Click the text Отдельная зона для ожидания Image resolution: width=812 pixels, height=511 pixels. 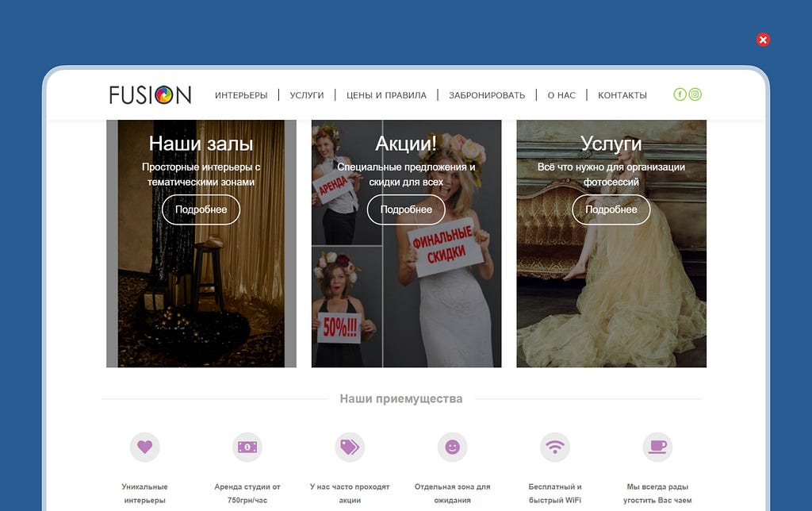pyautogui.click(x=453, y=494)
